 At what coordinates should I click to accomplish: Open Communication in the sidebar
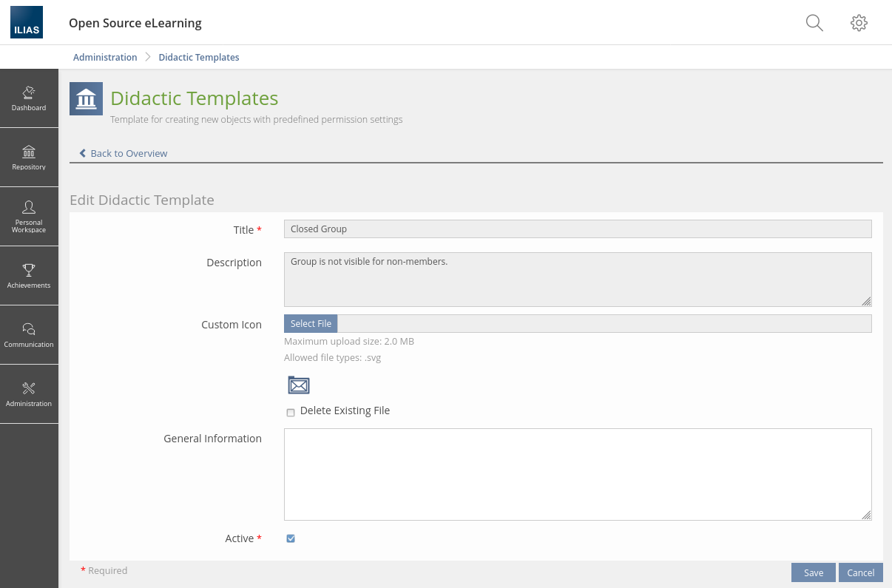tap(29, 335)
